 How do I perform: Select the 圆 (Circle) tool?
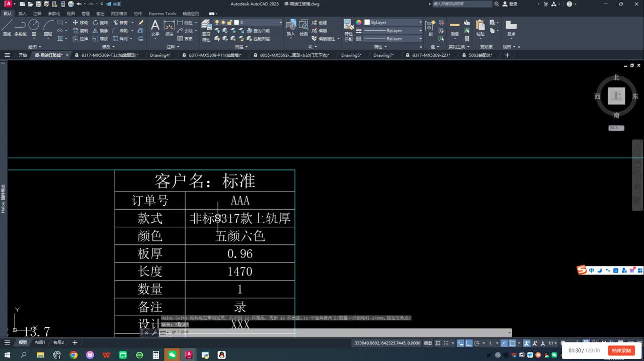34,28
